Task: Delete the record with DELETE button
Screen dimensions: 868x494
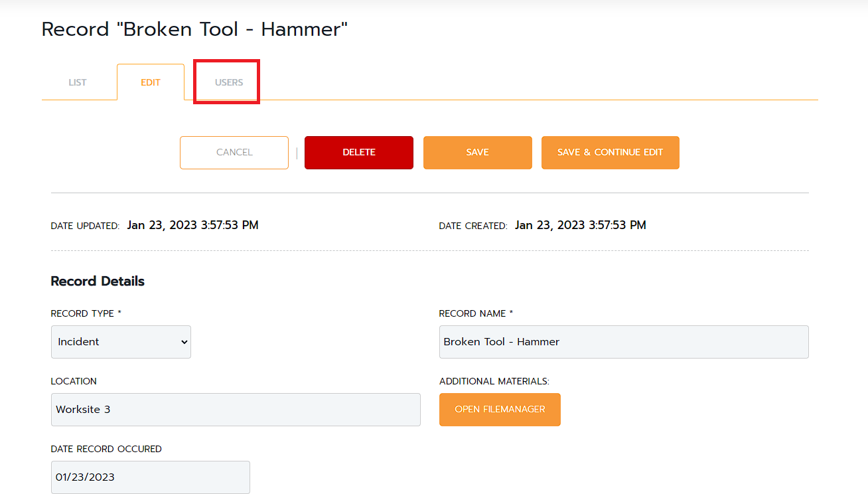Action: pos(359,153)
